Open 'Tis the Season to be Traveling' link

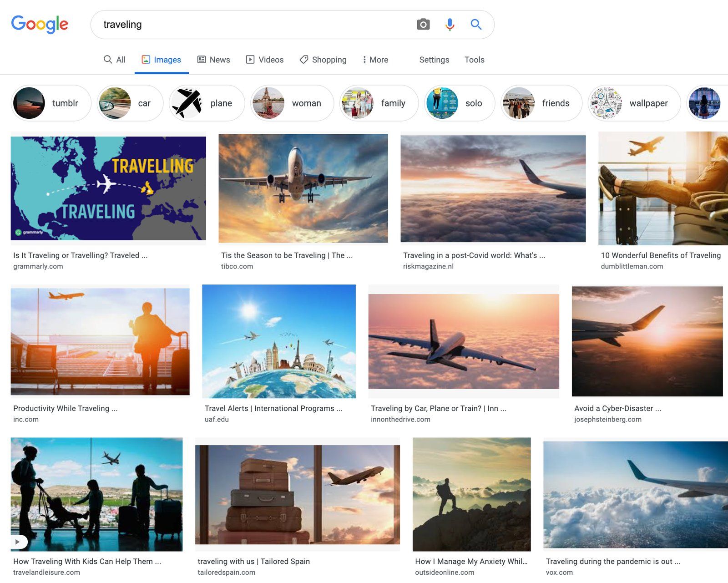287,255
